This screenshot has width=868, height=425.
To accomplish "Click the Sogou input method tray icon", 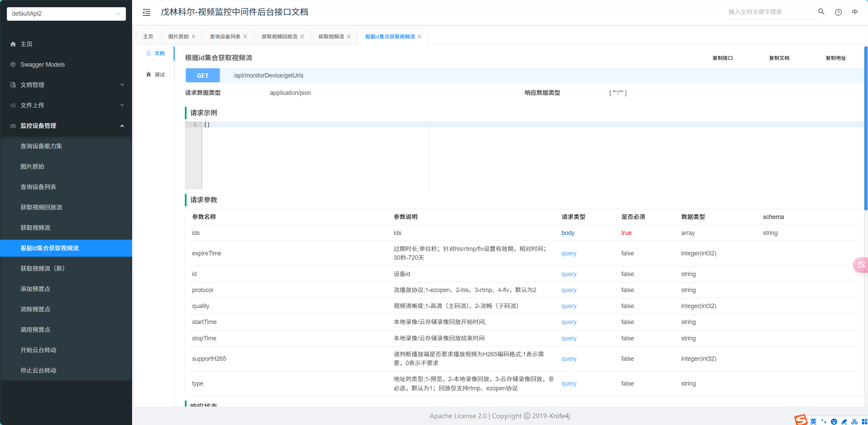I will pos(801,420).
